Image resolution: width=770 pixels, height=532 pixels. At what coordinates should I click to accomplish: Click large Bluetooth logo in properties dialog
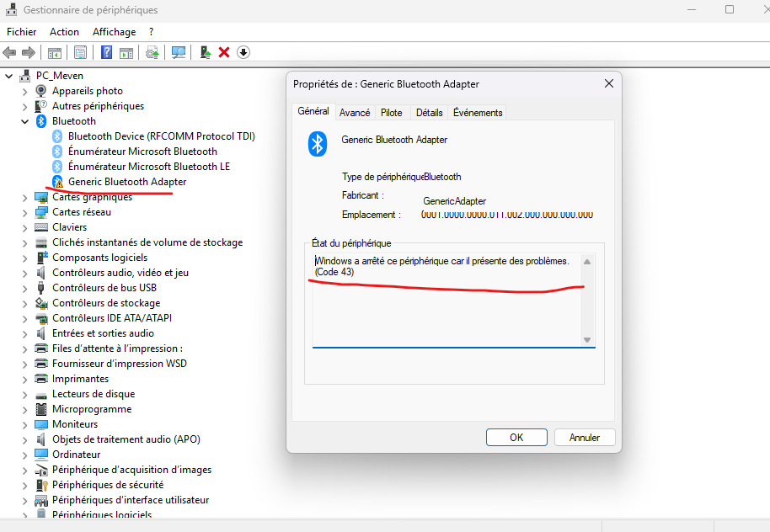click(318, 144)
